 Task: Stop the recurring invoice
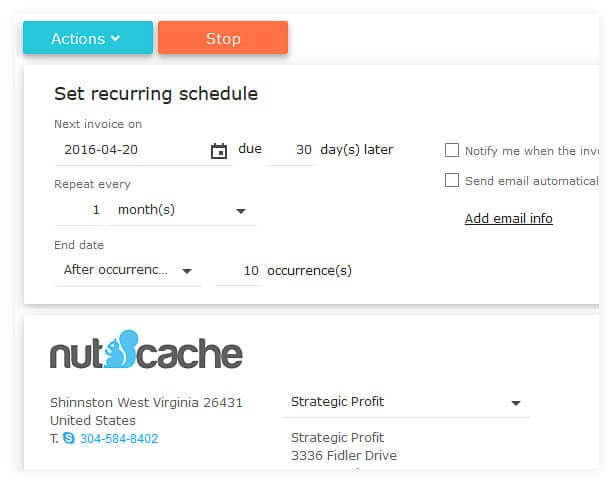(223, 38)
